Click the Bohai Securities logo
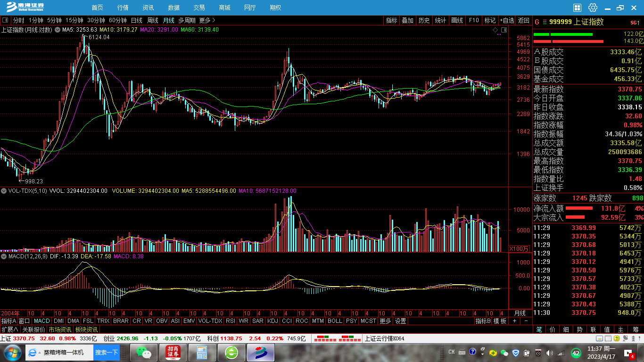 click(25, 7)
